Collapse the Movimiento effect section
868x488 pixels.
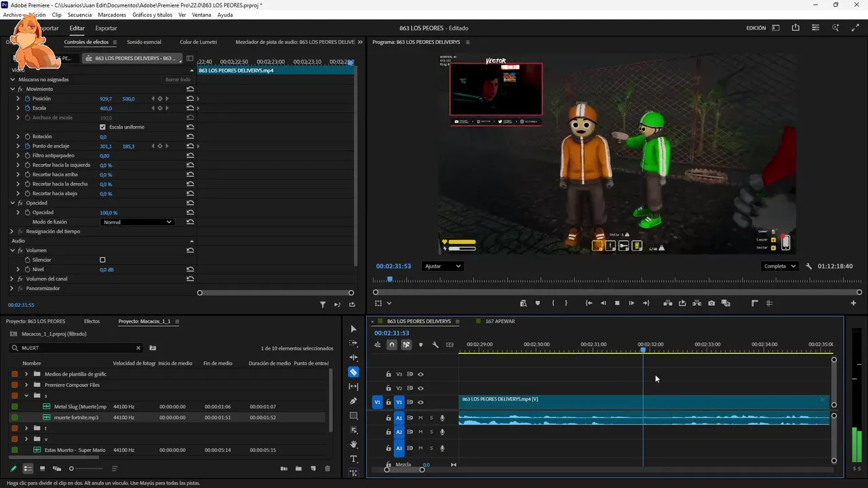(x=12, y=89)
